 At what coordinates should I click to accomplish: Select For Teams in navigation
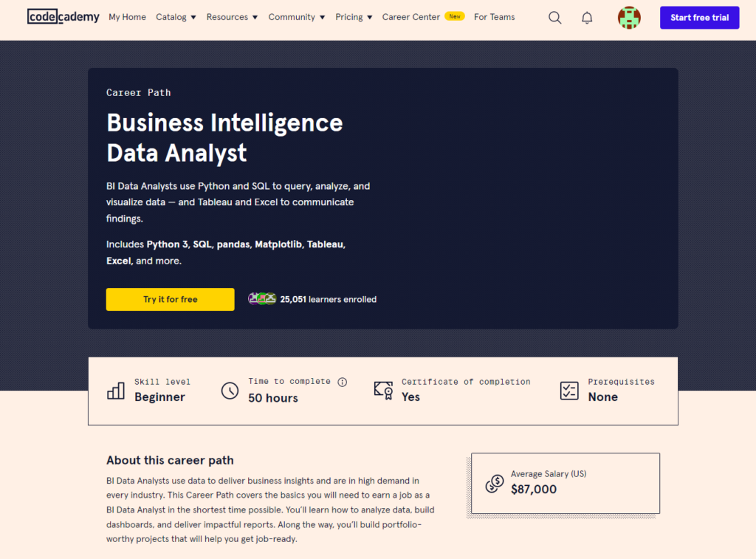494,17
